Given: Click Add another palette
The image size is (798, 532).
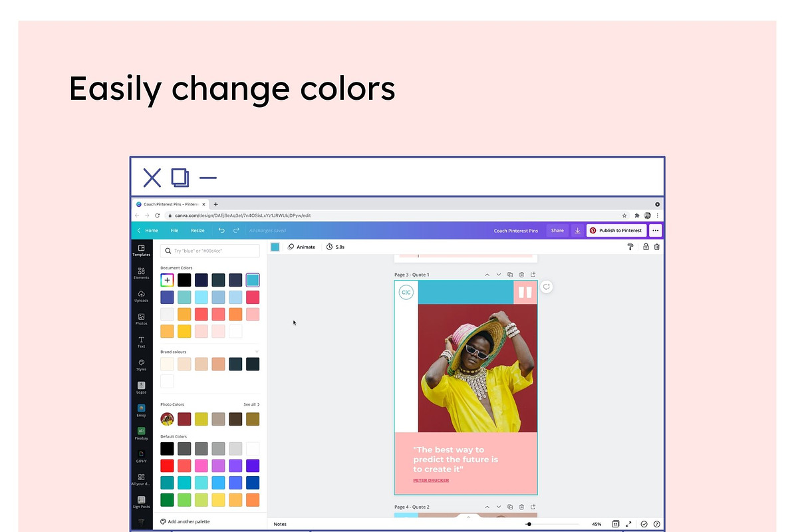Looking at the screenshot, I should (x=186, y=521).
